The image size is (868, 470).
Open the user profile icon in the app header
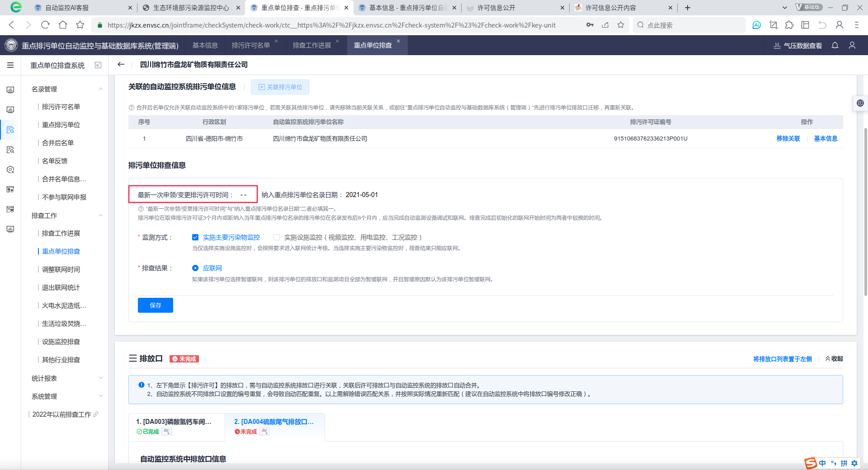[x=852, y=45]
